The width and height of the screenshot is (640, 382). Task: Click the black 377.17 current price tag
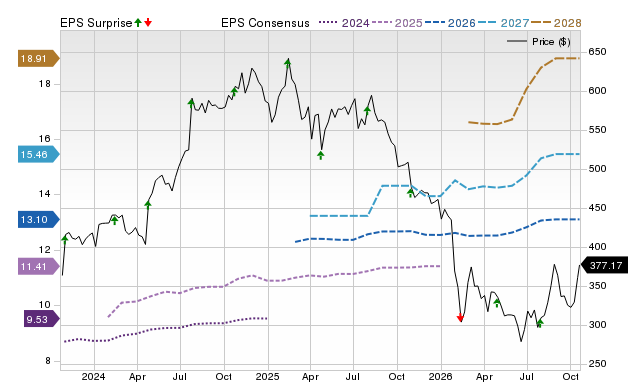pyautogui.click(x=604, y=266)
